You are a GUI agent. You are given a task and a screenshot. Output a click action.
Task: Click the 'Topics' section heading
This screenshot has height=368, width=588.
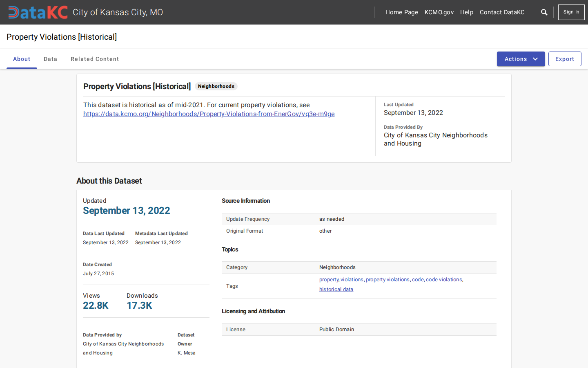pos(230,249)
